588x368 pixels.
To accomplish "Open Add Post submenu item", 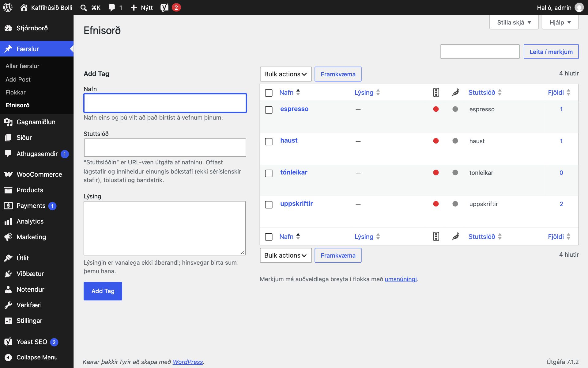I will [18, 79].
